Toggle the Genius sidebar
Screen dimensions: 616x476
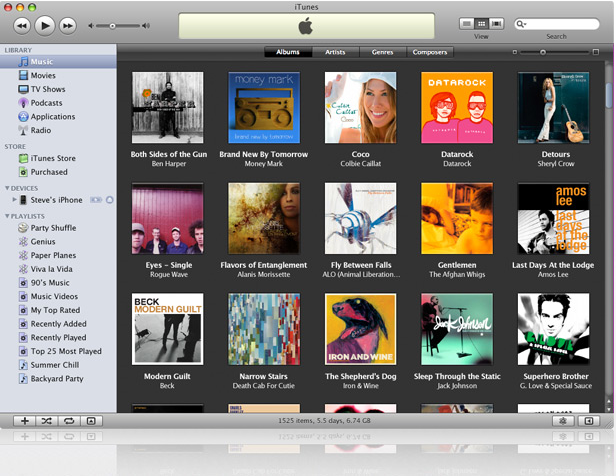[588, 421]
